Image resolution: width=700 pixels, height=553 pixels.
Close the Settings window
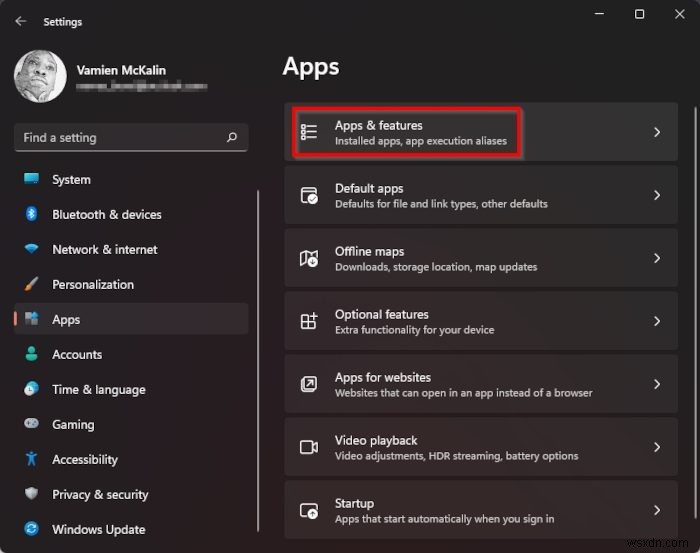(x=679, y=14)
